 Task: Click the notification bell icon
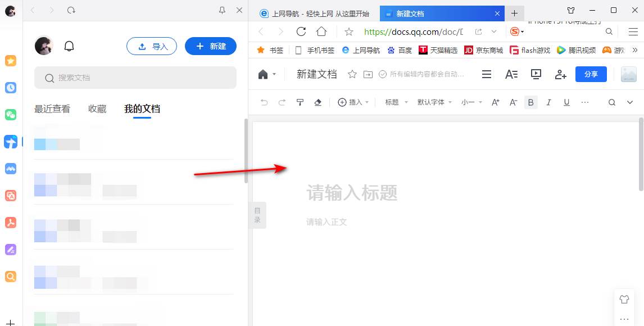click(x=69, y=46)
